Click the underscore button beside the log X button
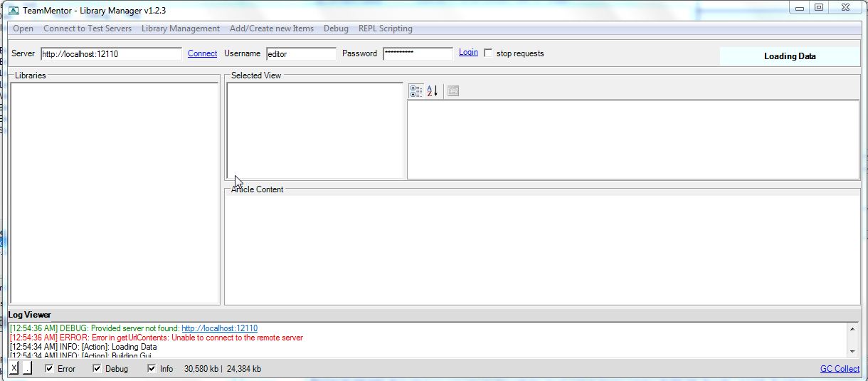The image size is (868, 381). pyautogui.click(x=27, y=368)
